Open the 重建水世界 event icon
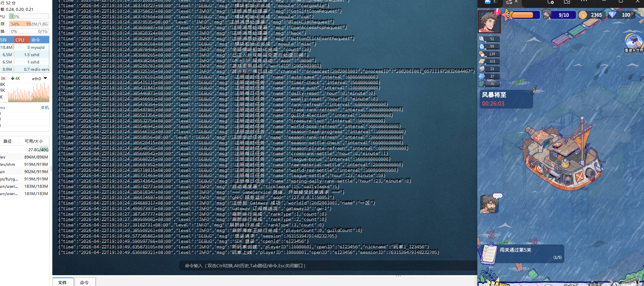The height and width of the screenshot is (286, 644). 634,42
